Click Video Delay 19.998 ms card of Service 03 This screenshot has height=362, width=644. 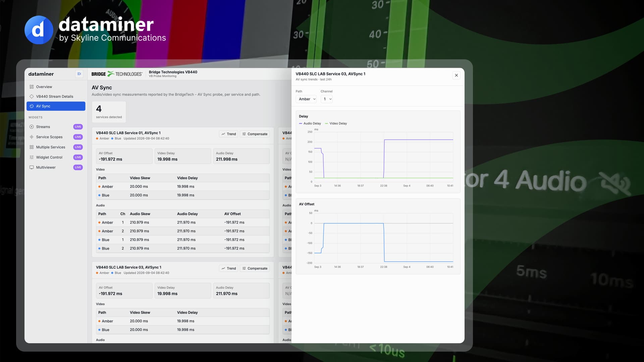183,291
